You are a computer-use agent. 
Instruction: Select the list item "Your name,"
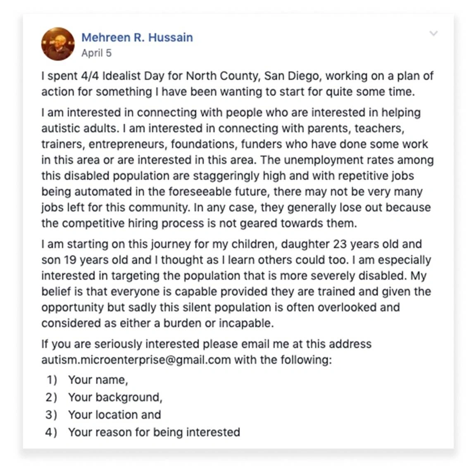tap(98, 380)
